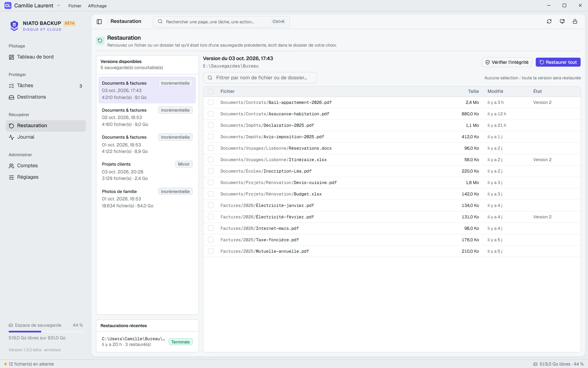Open Réglages in the sidebar

[46, 177]
